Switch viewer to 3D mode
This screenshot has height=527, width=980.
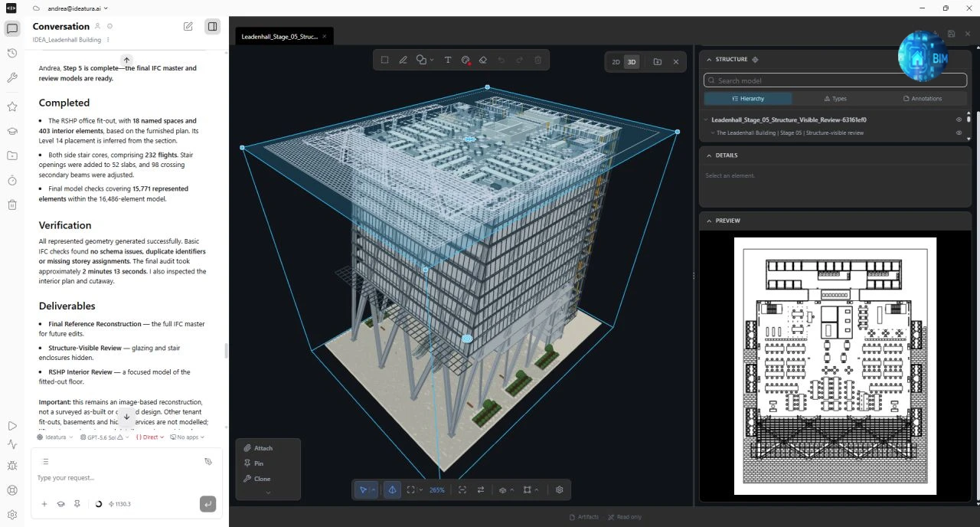coord(631,62)
